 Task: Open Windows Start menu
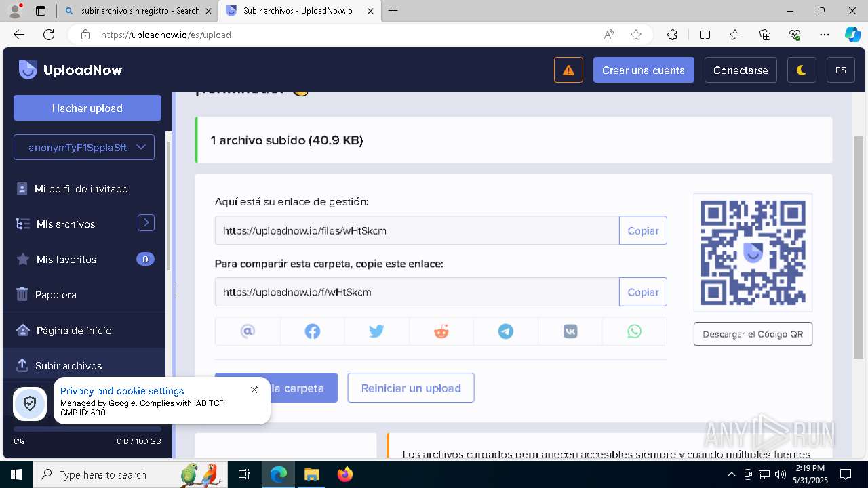(16, 474)
